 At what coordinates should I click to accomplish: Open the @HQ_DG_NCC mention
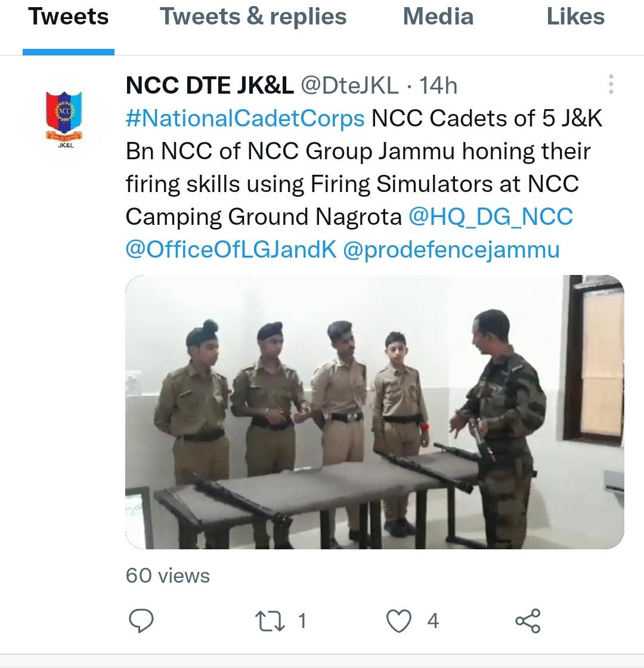coord(491,217)
